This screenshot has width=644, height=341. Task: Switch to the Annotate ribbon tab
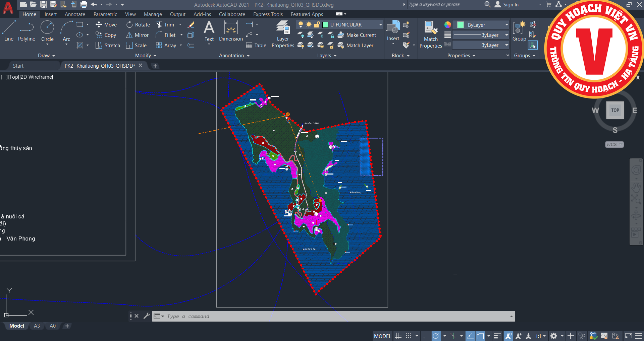(75, 14)
